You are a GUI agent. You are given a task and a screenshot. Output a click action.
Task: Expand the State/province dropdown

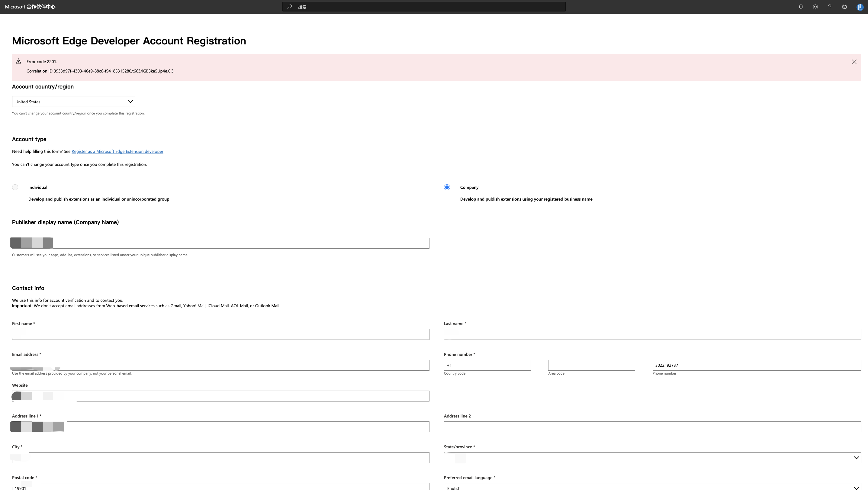pyautogui.click(x=652, y=458)
